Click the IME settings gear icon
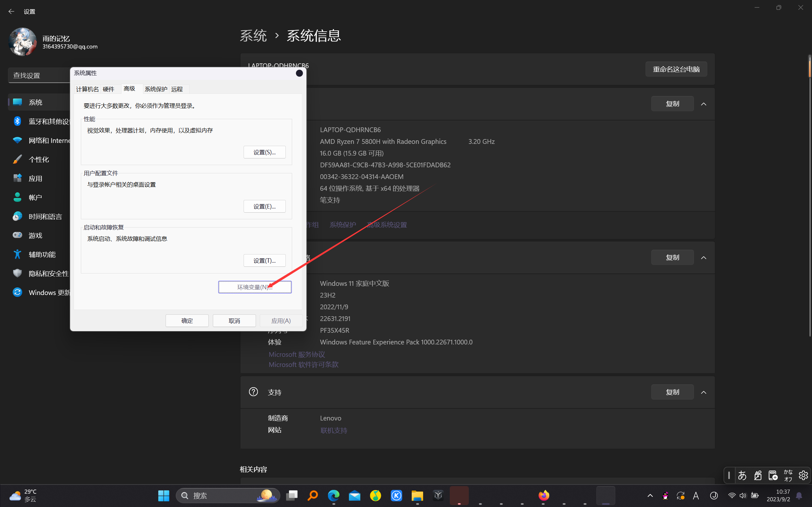The width and height of the screenshot is (812, 507). click(x=803, y=475)
